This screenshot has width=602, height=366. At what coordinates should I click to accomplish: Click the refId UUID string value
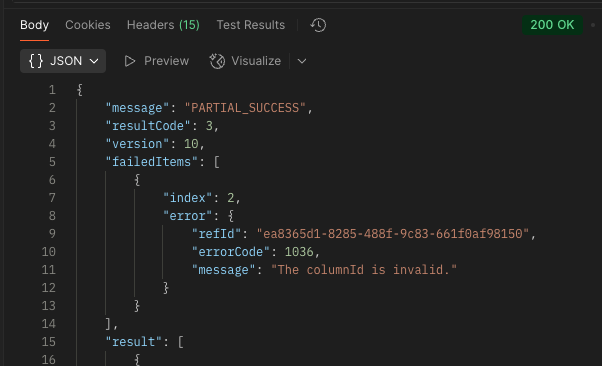(393, 234)
